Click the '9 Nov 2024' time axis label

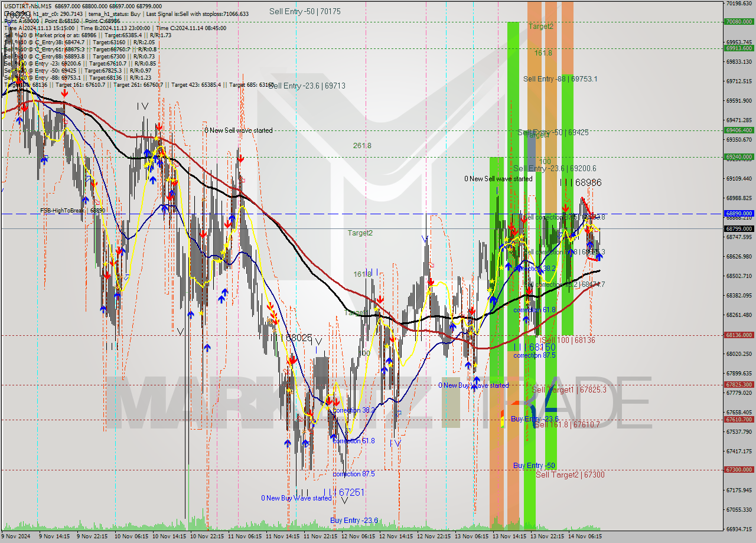(15, 537)
